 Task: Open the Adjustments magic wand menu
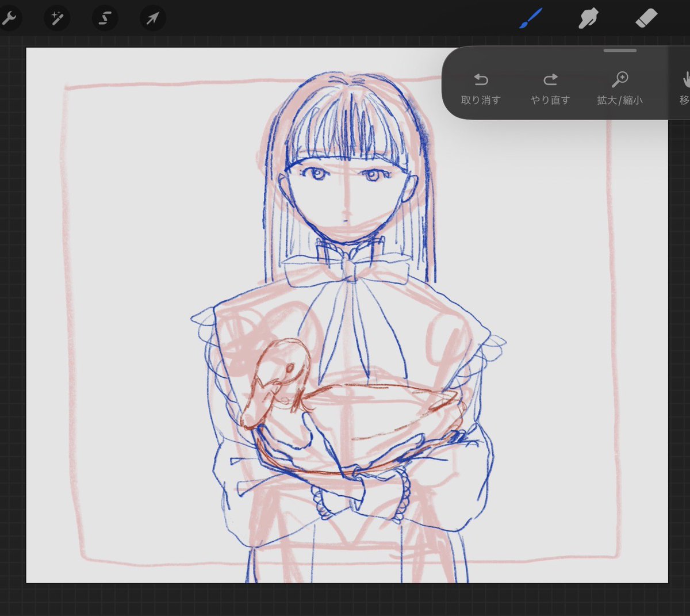coord(57,18)
